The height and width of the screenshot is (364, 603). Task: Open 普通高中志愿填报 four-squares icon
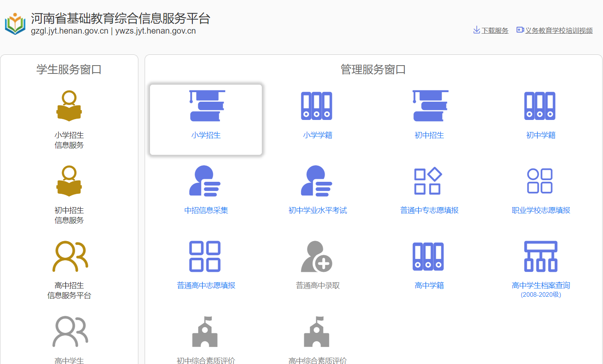click(205, 257)
